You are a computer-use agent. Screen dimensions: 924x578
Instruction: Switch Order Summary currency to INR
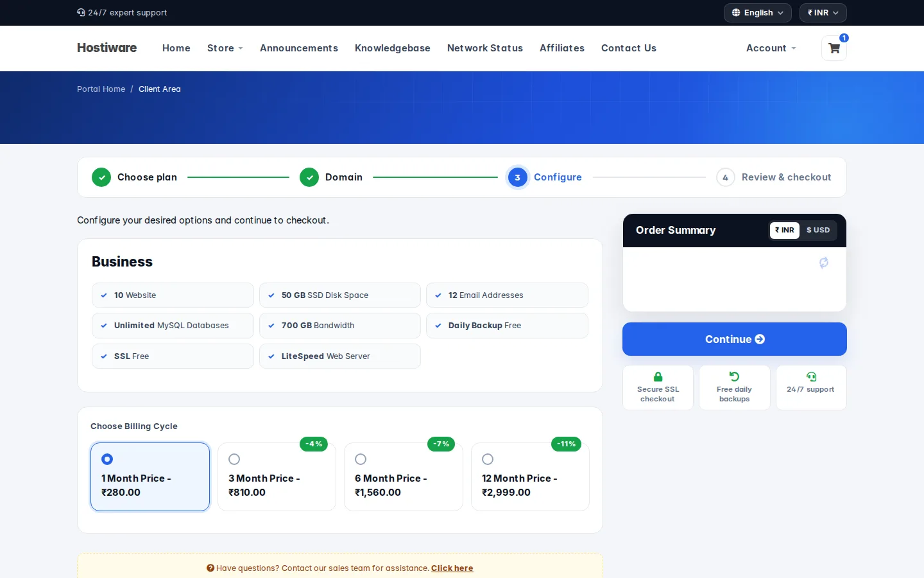pos(785,230)
